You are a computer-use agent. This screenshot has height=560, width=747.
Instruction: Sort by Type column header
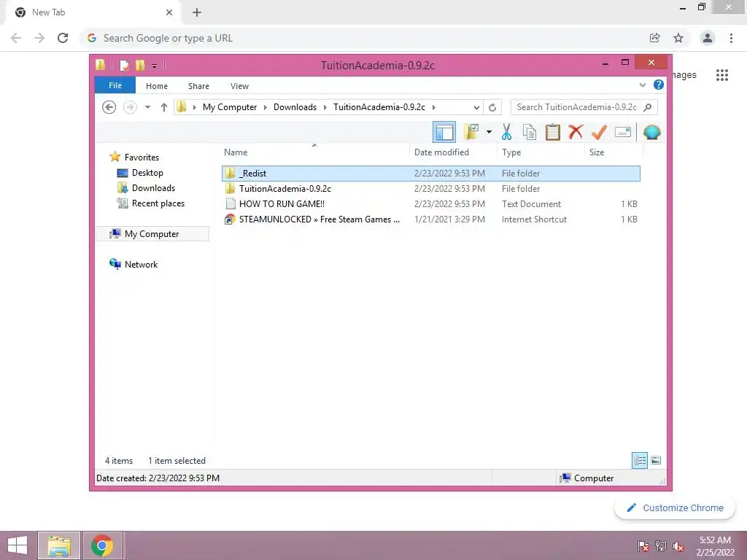[541, 152]
